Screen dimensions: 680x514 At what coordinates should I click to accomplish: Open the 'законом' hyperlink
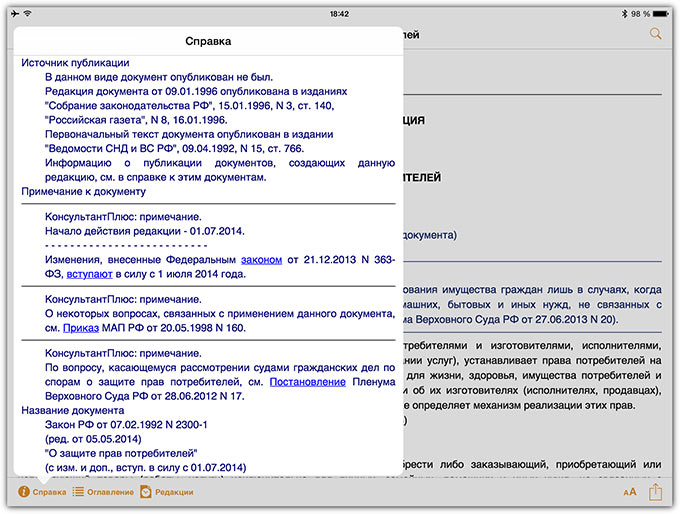[262, 260]
